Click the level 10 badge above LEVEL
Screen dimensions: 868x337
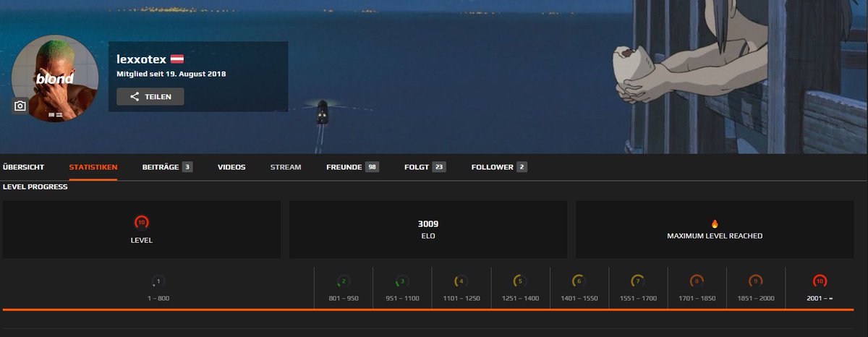pos(142,223)
